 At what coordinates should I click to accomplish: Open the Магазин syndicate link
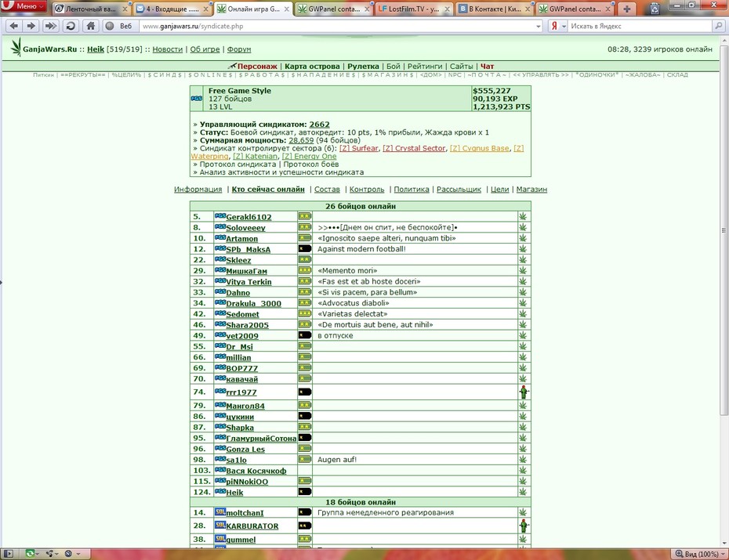click(531, 190)
